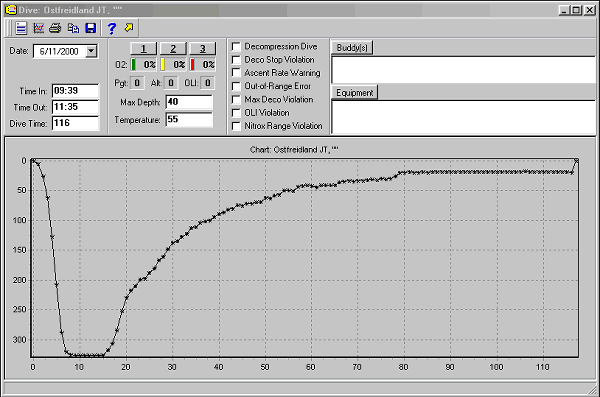This screenshot has width=600, height=397.
Task: Show the dive profile chart icon
Action: click(39, 28)
